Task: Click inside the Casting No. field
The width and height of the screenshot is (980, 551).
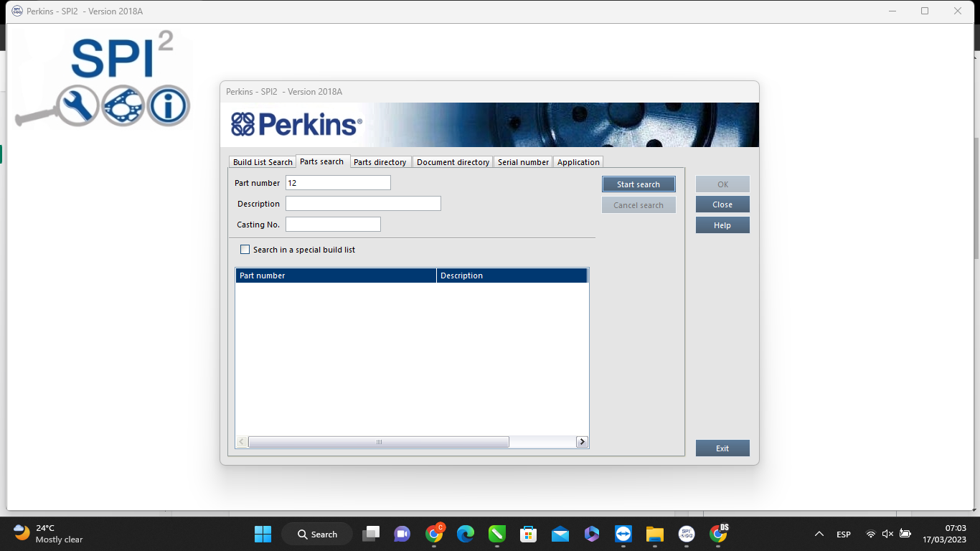Action: point(332,224)
